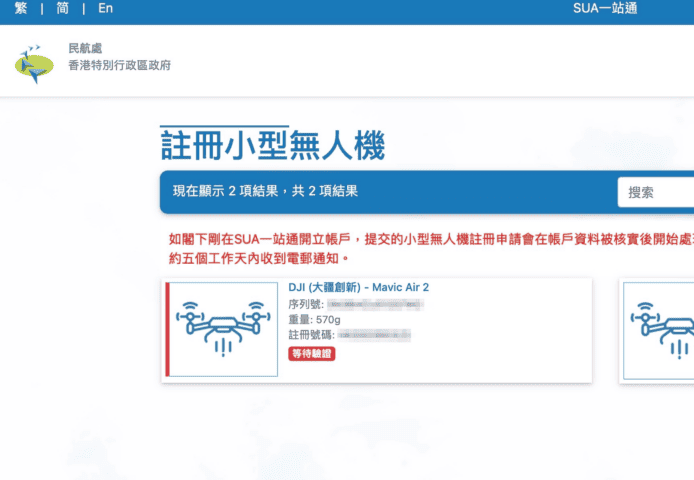
Task: Click the Civil Aviation Department bird logo
Action: point(35,63)
